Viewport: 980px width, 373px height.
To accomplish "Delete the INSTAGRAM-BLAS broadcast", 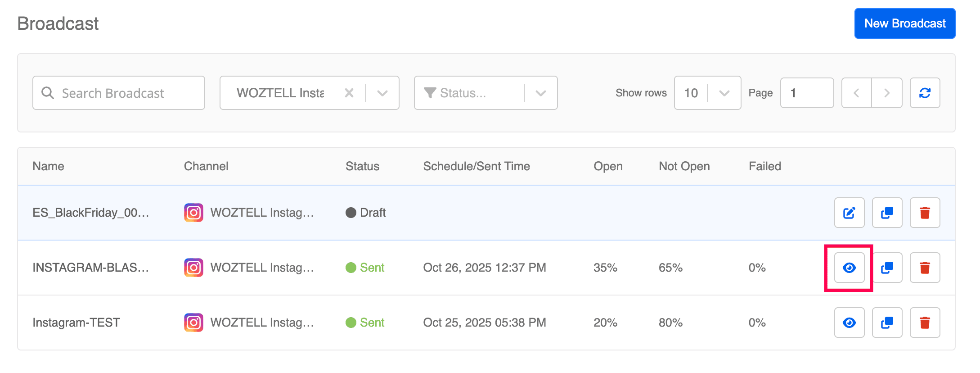I will [x=925, y=268].
